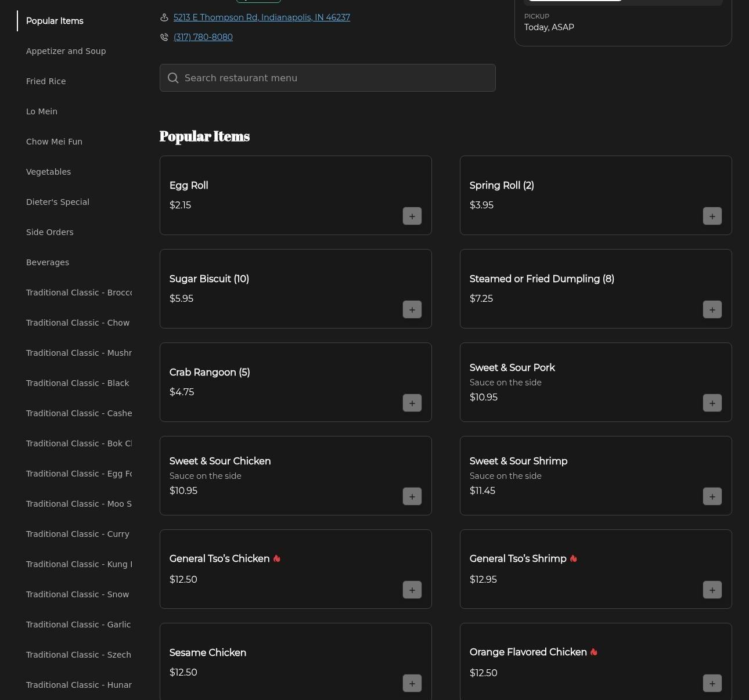Add Steamed or Fried Dumpling (8)
This screenshot has width=749, height=700.
(712, 309)
